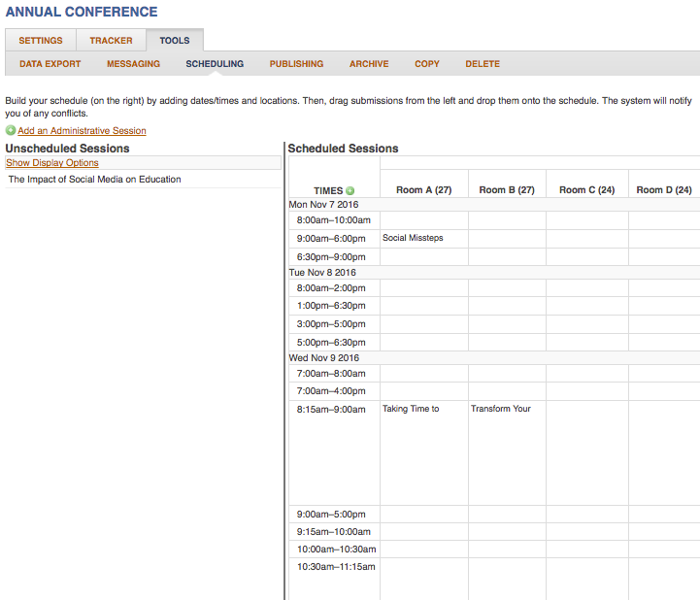Select the Transform Your session in Room B

(501, 409)
